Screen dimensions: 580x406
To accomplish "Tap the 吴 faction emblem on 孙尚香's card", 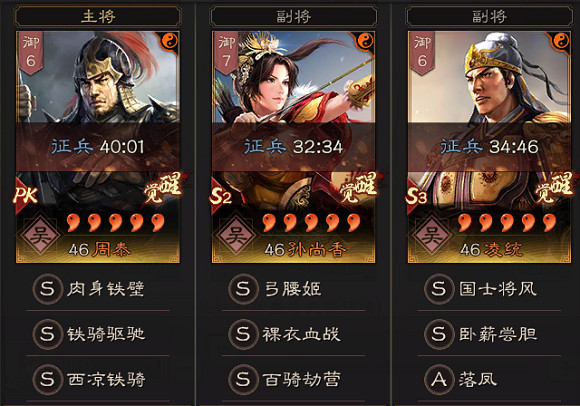I will (x=236, y=235).
